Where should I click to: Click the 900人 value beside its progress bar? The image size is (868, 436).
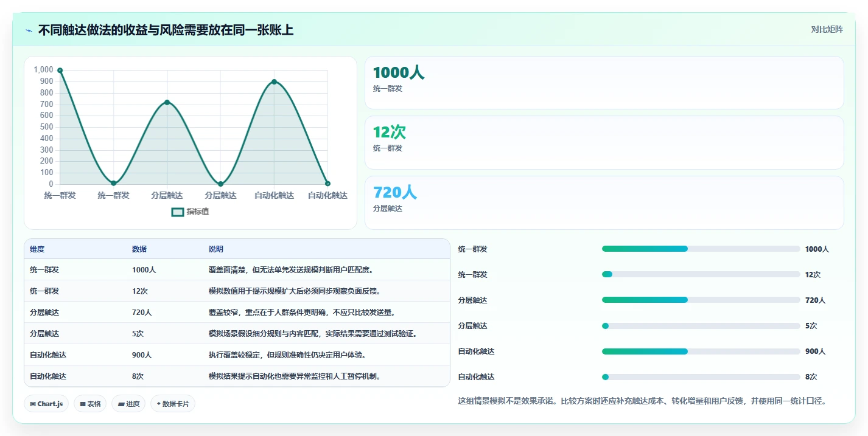click(x=815, y=351)
